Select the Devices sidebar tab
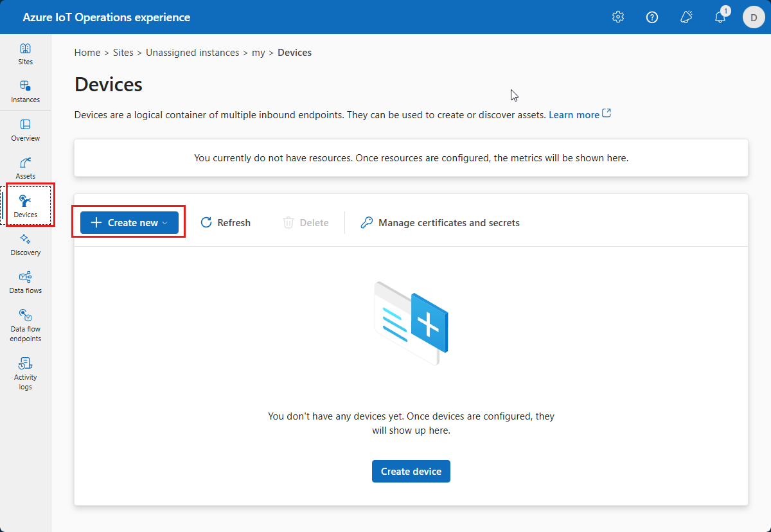771x532 pixels. (x=26, y=206)
